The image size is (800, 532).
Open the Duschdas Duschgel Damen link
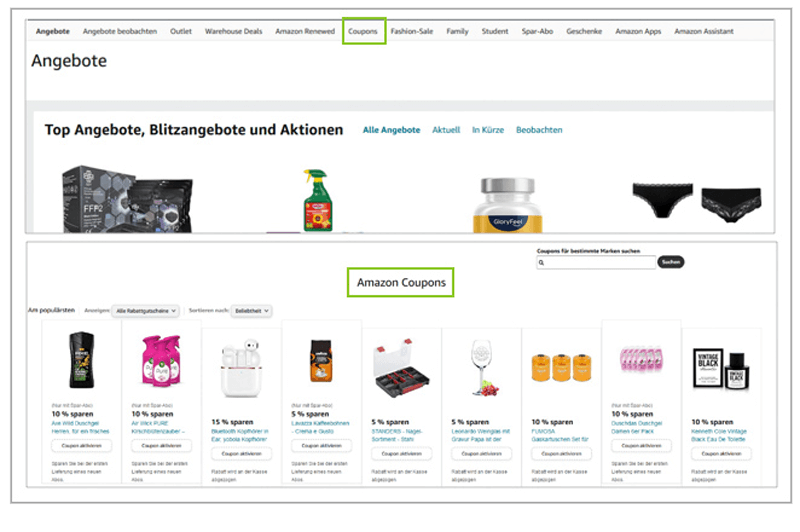(637, 427)
